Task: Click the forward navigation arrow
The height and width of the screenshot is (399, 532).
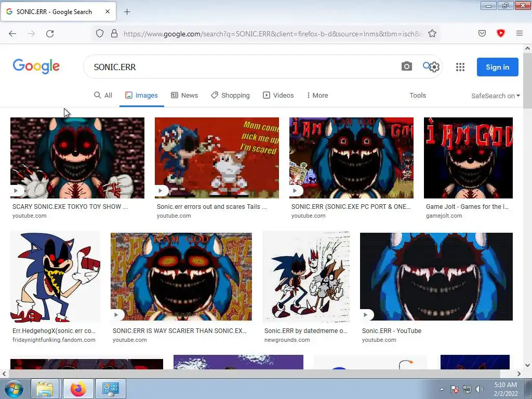Action: pos(31,34)
